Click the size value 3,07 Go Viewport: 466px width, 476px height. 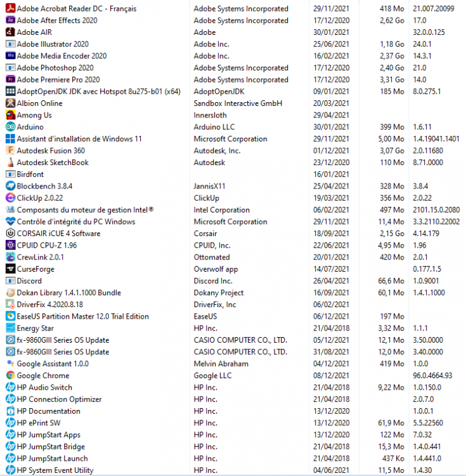pyautogui.click(x=392, y=150)
